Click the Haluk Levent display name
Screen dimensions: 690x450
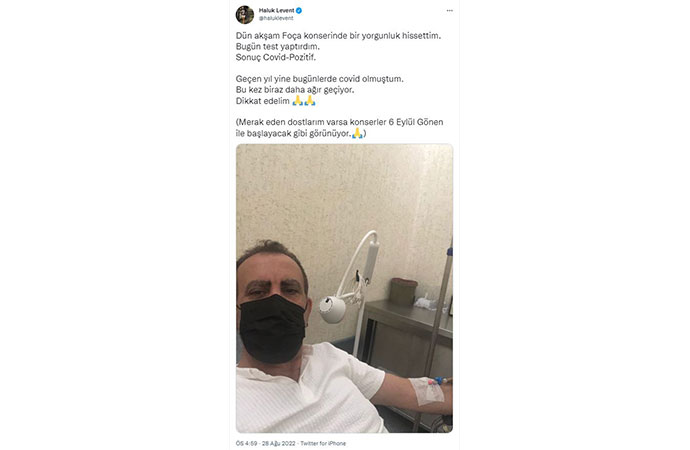click(x=276, y=10)
